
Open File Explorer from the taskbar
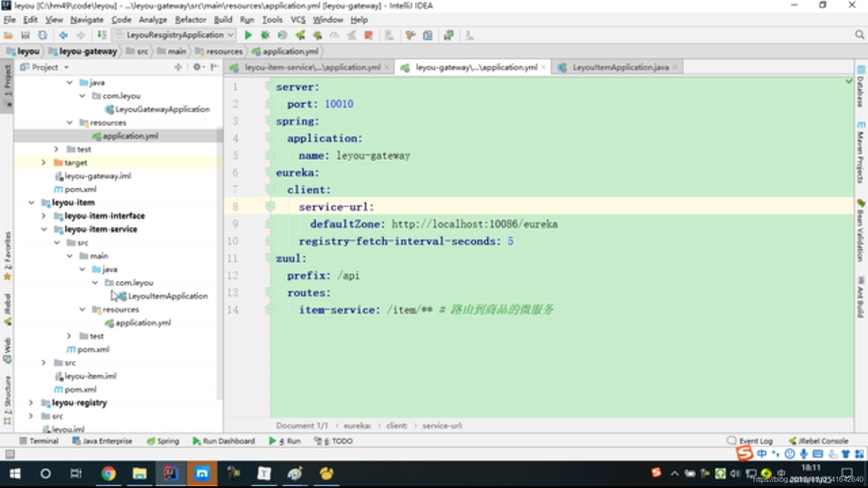click(x=139, y=474)
